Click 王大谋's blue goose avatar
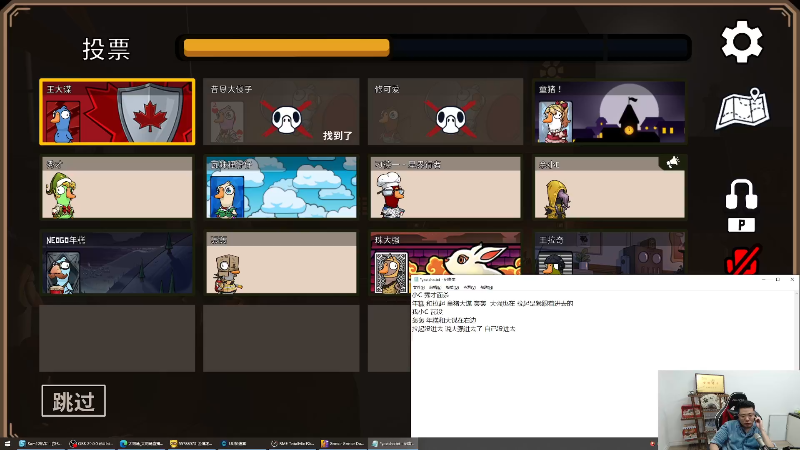Screen dimensions: 800x450 pyautogui.click(x=63, y=122)
